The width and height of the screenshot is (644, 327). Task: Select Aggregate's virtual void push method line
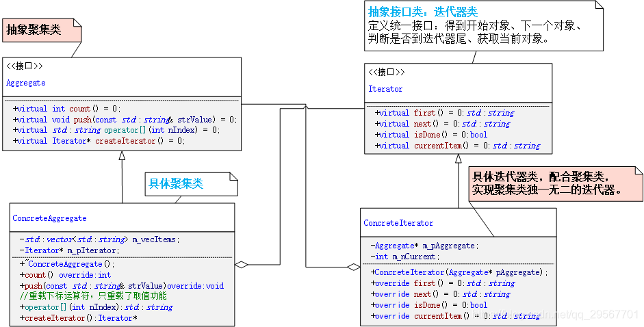point(125,120)
